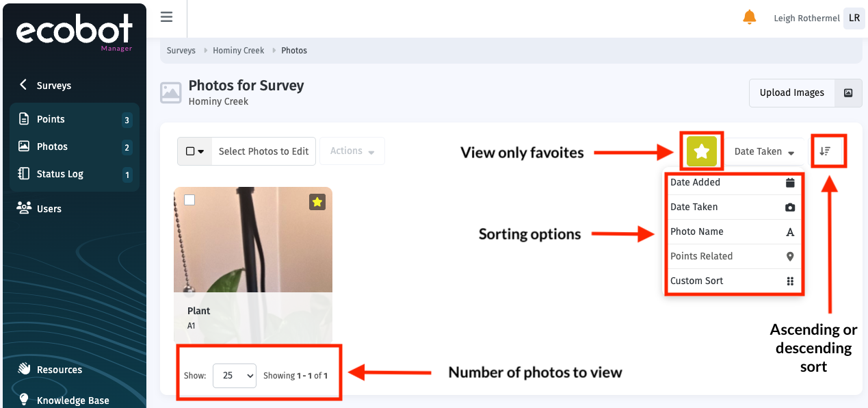The image size is (868, 408).
Task: Click the Upload Images button
Action: (x=791, y=93)
